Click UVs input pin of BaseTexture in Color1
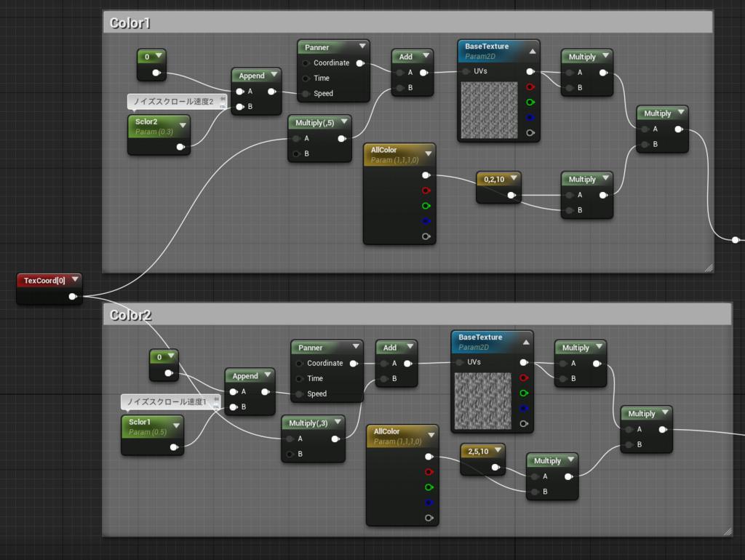745x560 pixels. [466, 71]
